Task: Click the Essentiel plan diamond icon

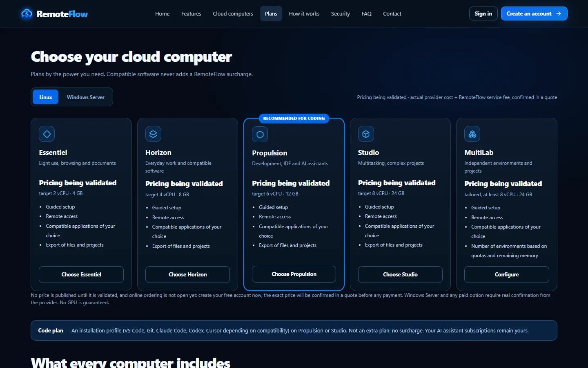Action: (47, 134)
